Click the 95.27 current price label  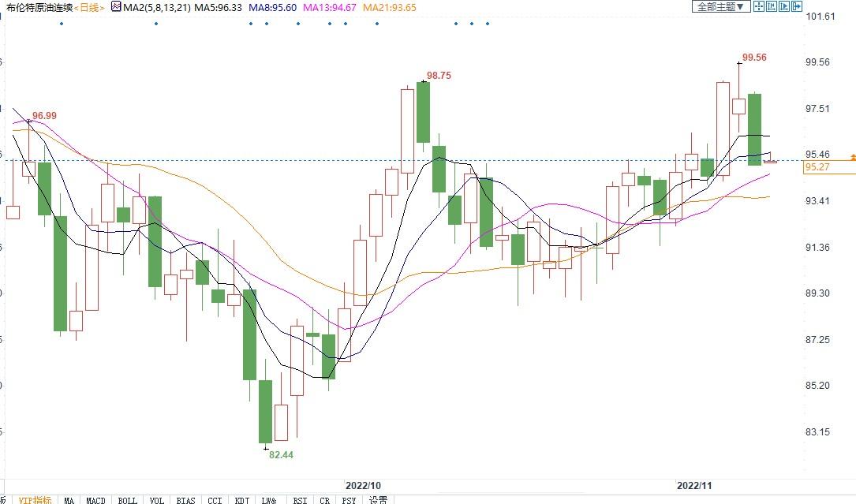click(816, 167)
